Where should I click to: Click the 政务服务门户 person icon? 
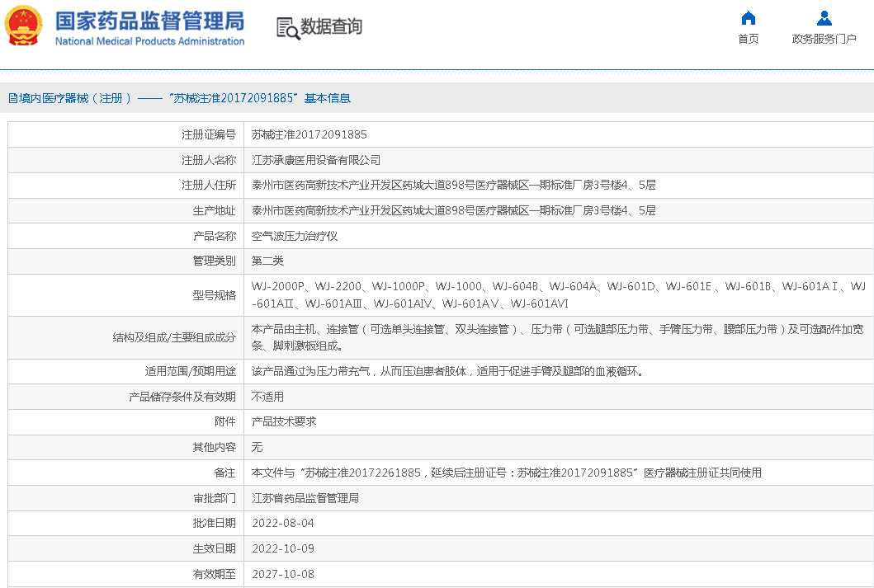point(824,18)
